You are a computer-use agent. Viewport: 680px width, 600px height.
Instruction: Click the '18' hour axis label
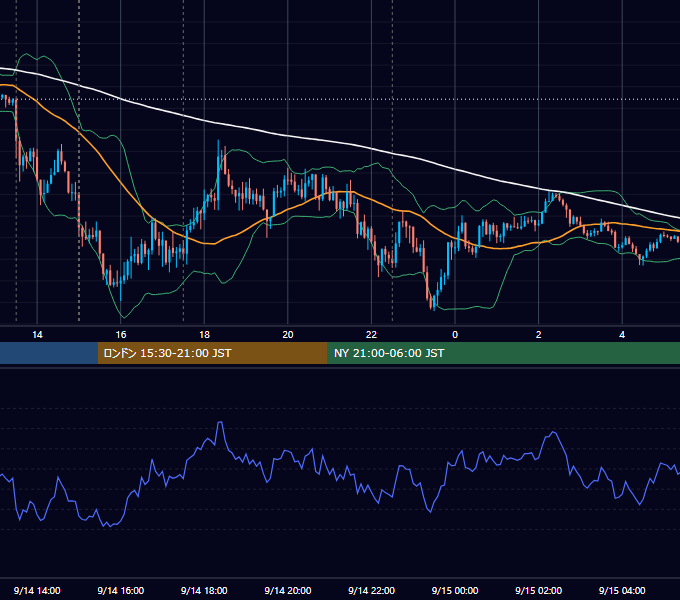[204, 335]
